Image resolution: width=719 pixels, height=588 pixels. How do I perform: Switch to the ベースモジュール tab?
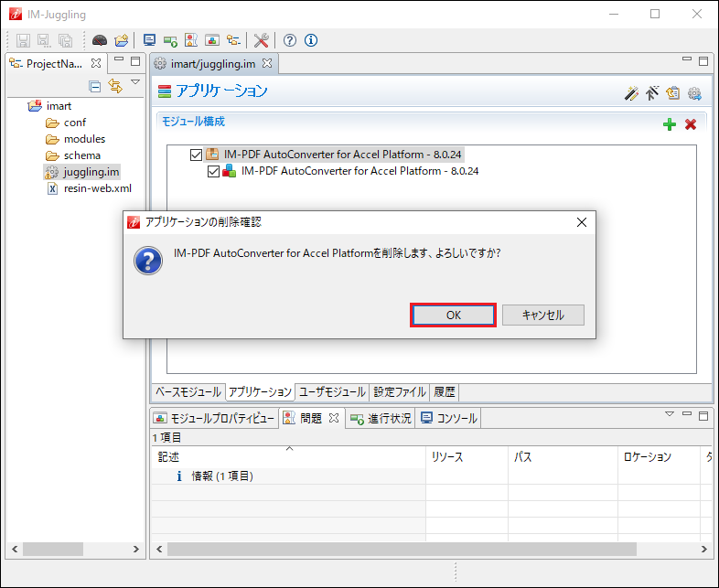click(x=188, y=392)
